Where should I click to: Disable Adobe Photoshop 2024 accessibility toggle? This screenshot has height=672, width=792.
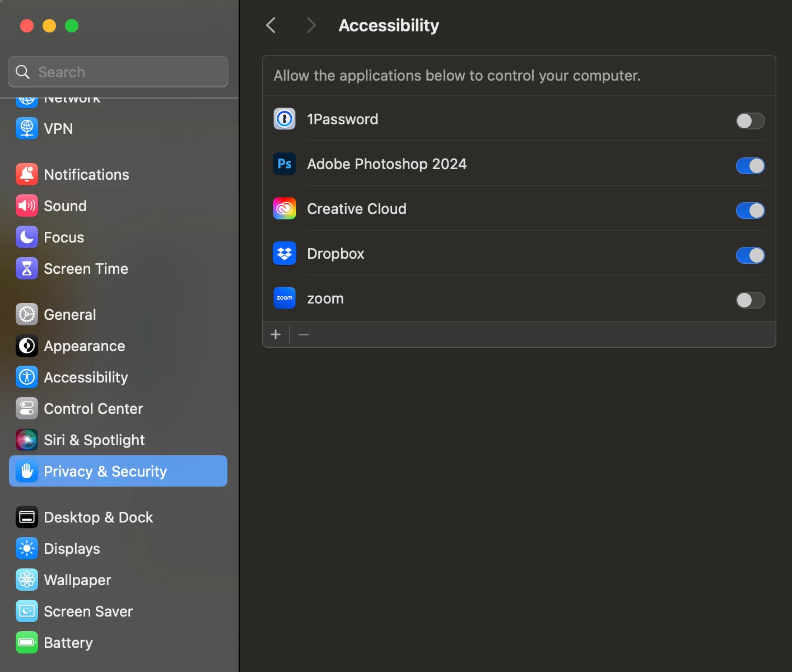(750, 166)
